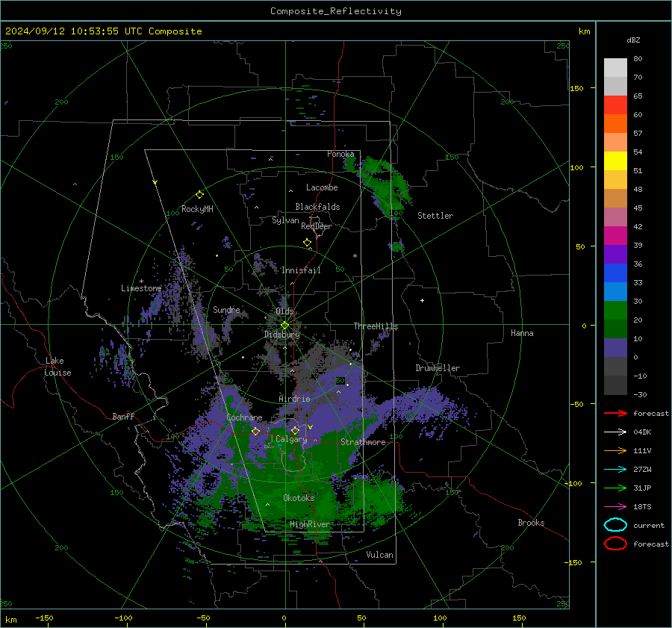Click the Limestone label
The image size is (672, 628).
coord(141,288)
